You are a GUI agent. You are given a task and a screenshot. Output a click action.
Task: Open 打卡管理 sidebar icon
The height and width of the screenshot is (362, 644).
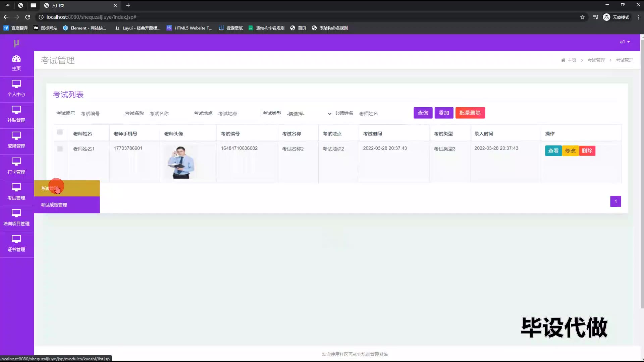click(x=16, y=162)
